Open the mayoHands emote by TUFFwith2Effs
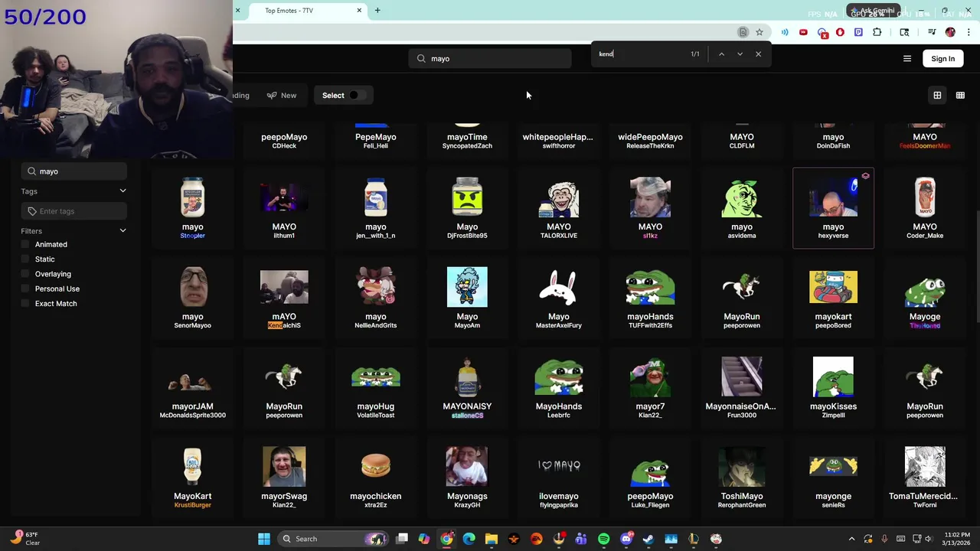Viewport: 980px width, 551px height. 650,298
